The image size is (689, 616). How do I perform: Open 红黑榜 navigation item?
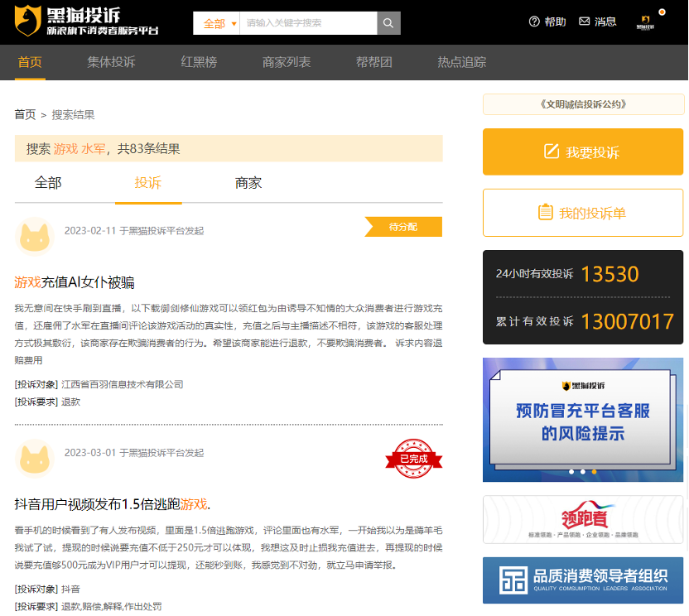click(199, 62)
